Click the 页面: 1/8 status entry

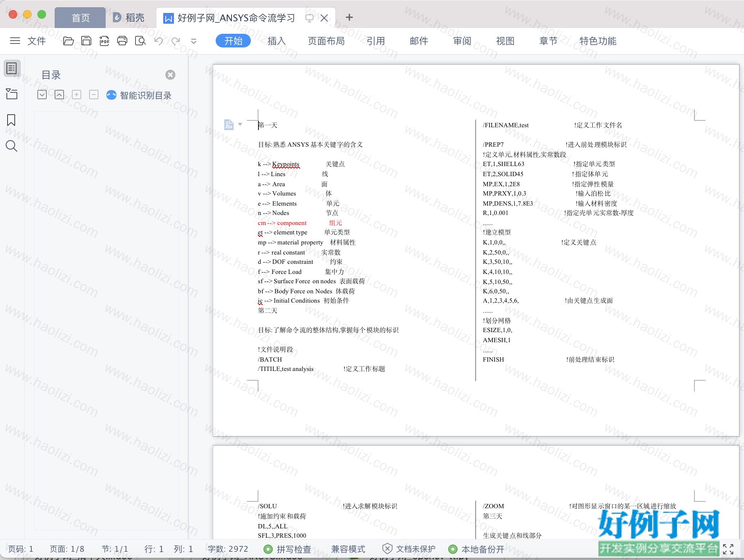click(67, 549)
